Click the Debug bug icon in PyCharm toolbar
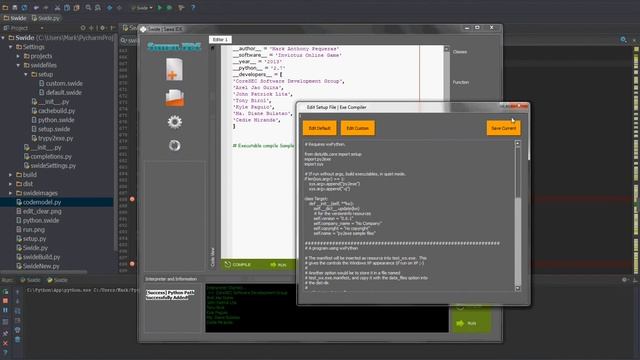The image size is (640, 360). pyautogui.click(x=169, y=7)
